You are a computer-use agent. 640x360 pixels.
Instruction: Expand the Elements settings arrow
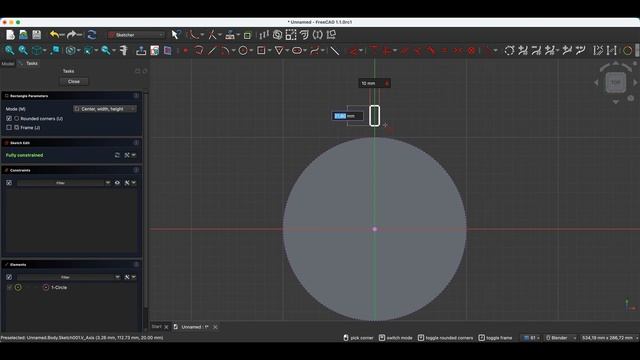click(x=134, y=277)
